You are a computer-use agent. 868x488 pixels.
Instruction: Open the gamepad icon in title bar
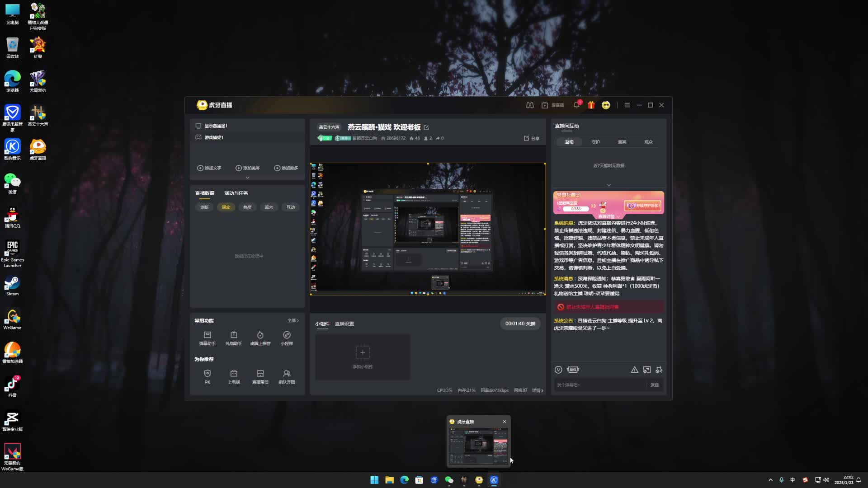(530, 105)
